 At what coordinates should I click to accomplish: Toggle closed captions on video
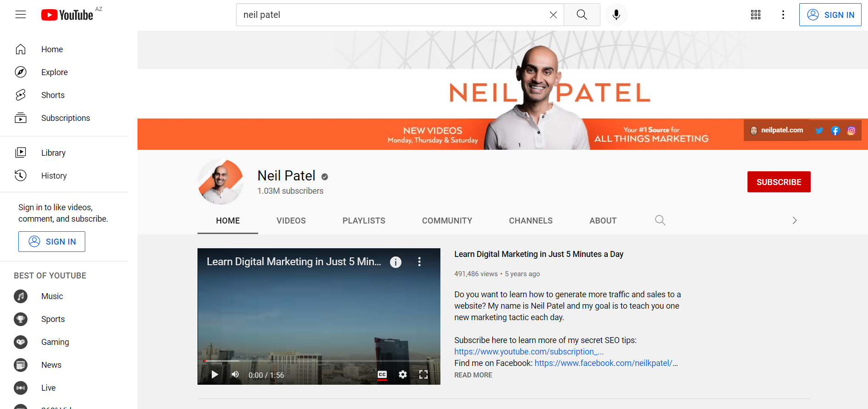pos(382,375)
